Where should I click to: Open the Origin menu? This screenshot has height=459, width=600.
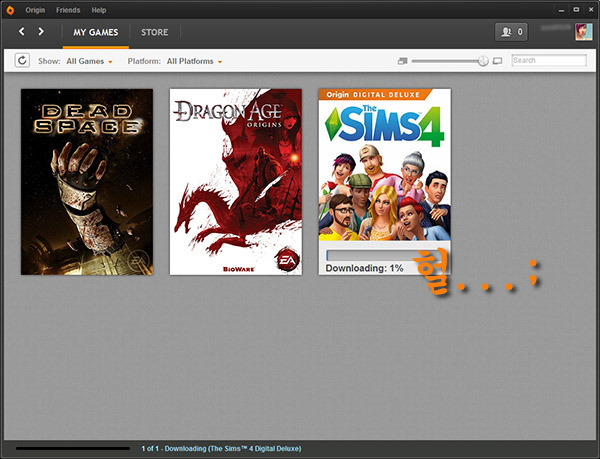coord(35,10)
